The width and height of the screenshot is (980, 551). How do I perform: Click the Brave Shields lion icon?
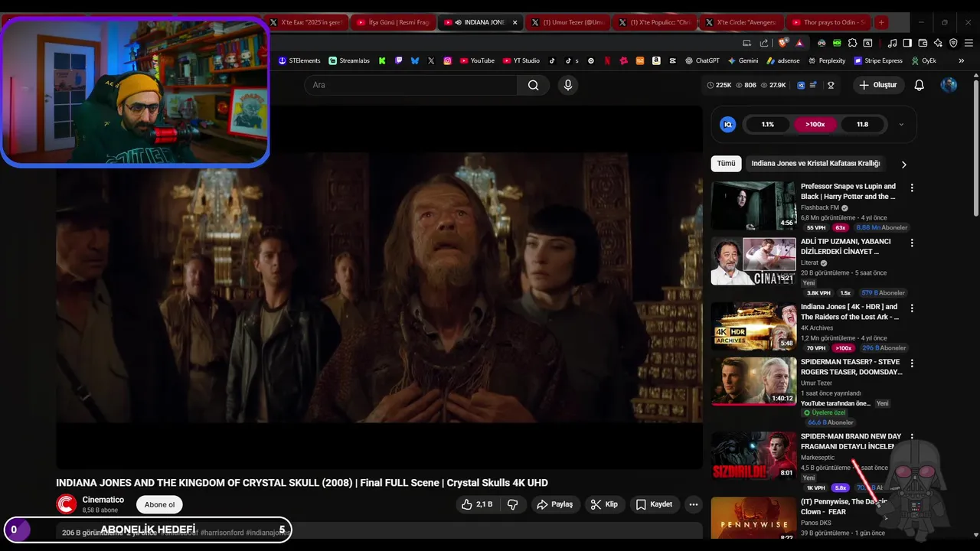point(782,43)
